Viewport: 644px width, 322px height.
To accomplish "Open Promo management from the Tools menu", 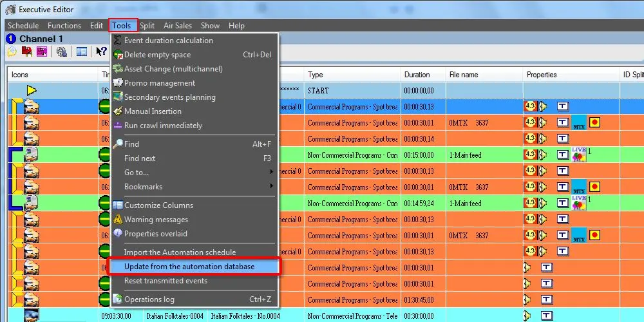I will [159, 83].
